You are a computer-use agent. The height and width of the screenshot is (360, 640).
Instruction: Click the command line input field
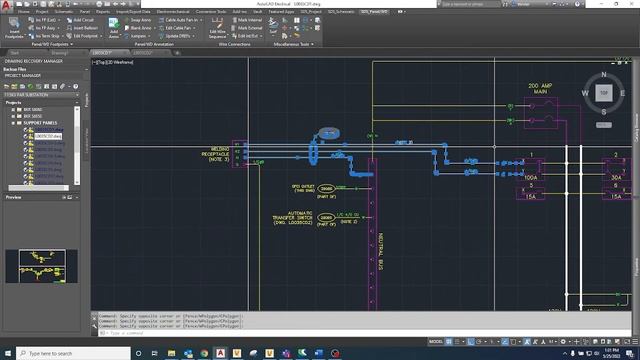[363, 333]
